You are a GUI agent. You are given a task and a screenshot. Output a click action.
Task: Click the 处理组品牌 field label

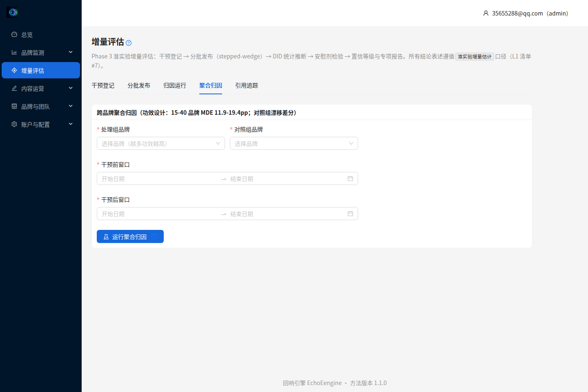116,129
